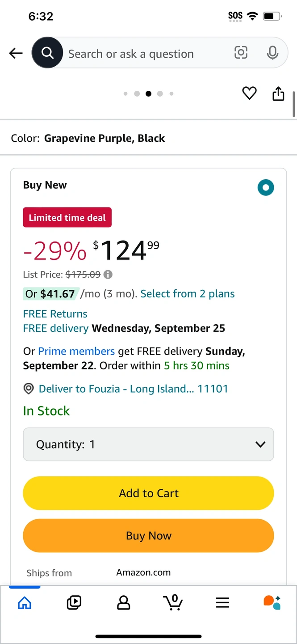
Task: Tap the microphone voice search icon
Action: click(272, 53)
